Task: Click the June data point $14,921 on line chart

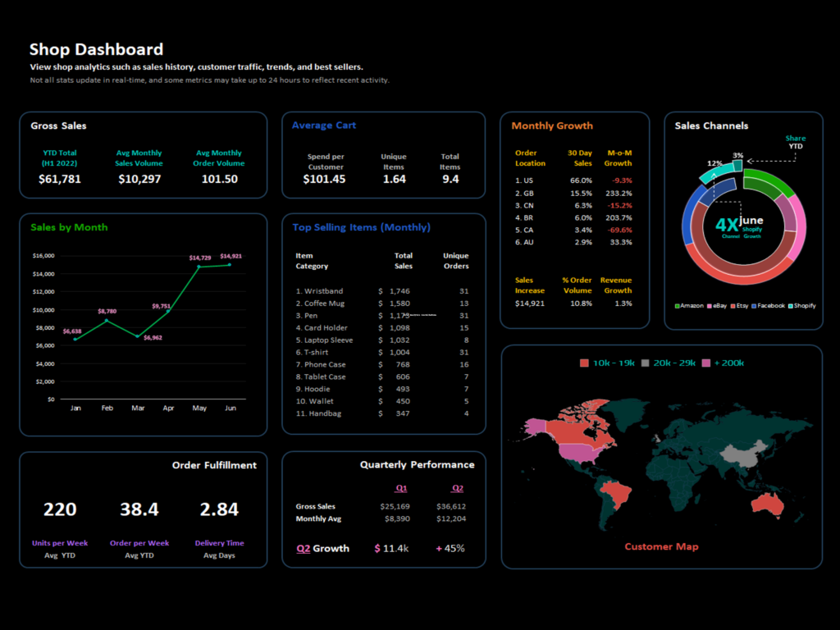Action: tap(230, 265)
